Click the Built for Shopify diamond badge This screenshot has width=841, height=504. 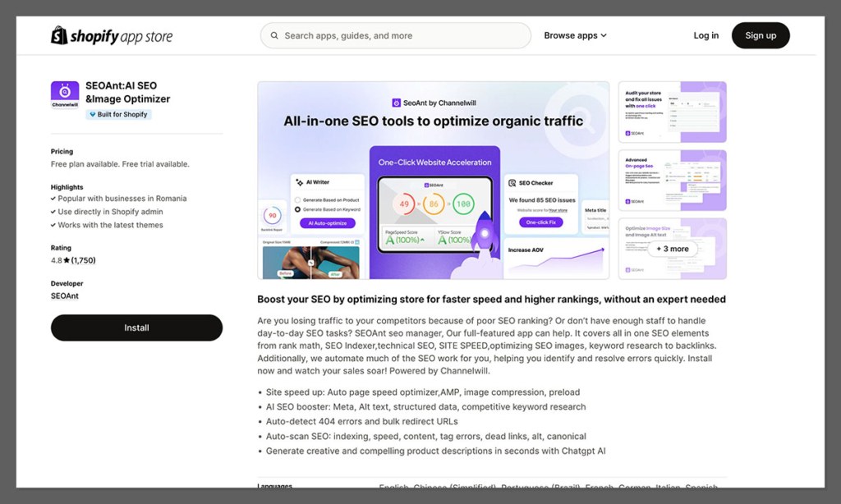[92, 114]
